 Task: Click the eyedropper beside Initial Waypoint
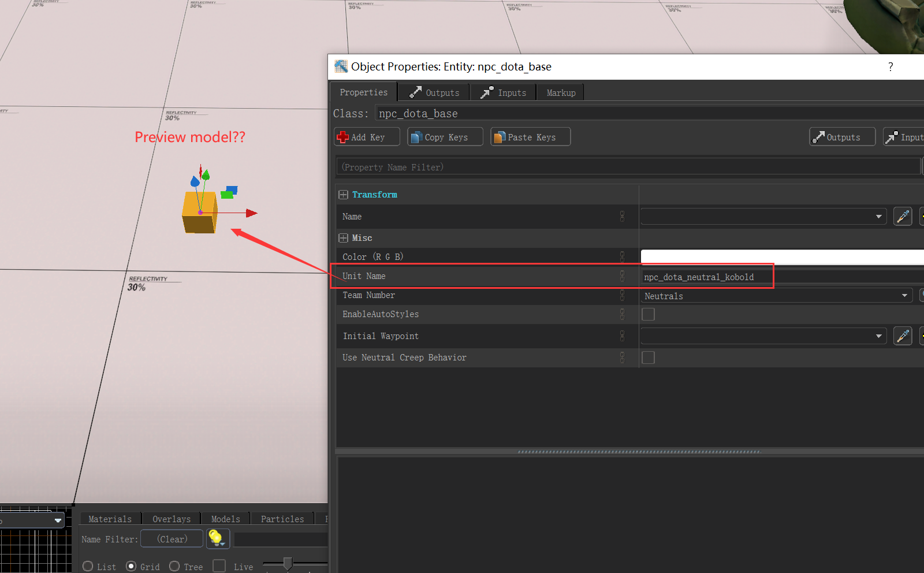click(x=903, y=336)
